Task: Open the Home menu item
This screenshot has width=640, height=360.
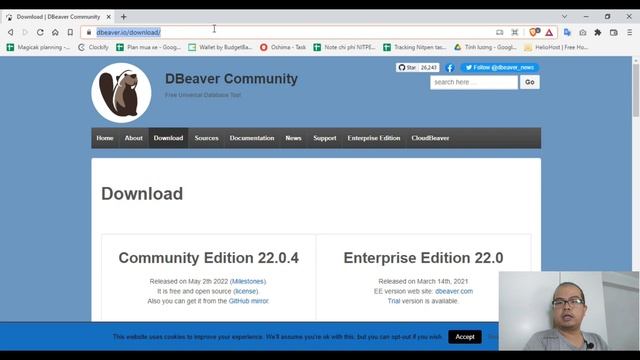Action: point(105,138)
